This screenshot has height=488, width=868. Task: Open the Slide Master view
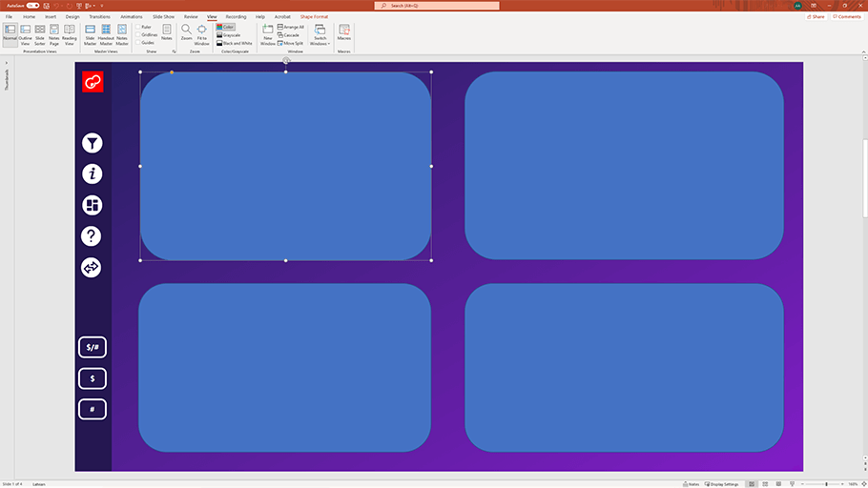pyautogui.click(x=90, y=34)
